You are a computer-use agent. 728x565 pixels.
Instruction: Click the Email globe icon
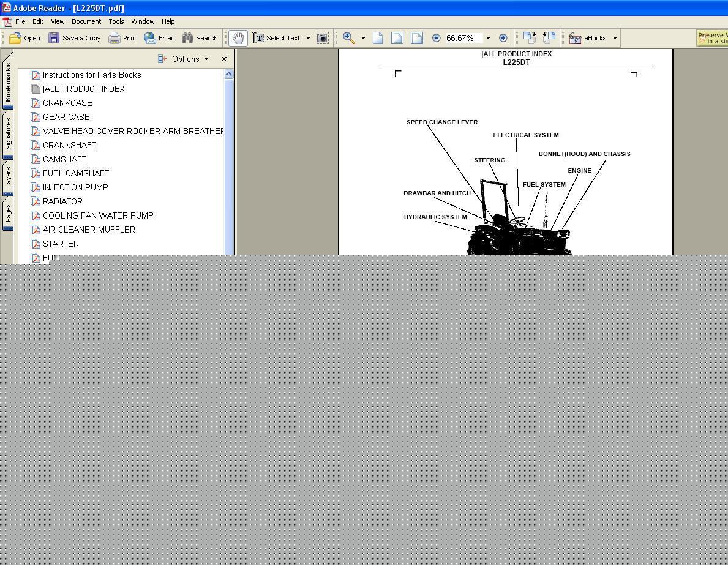point(150,38)
